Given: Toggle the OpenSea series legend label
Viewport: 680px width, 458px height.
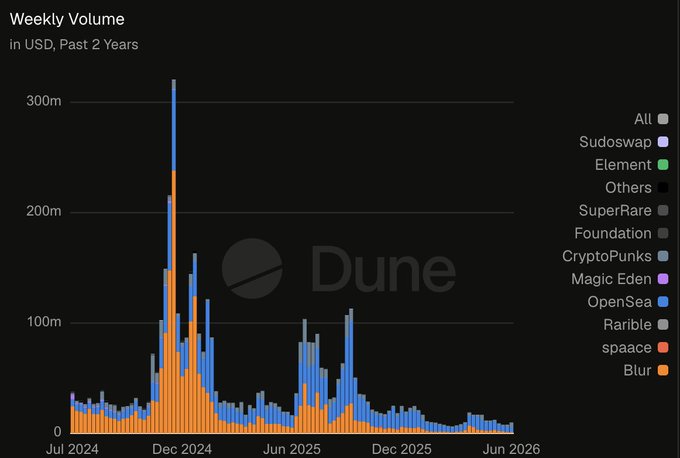Looking at the screenshot, I should tap(619, 302).
